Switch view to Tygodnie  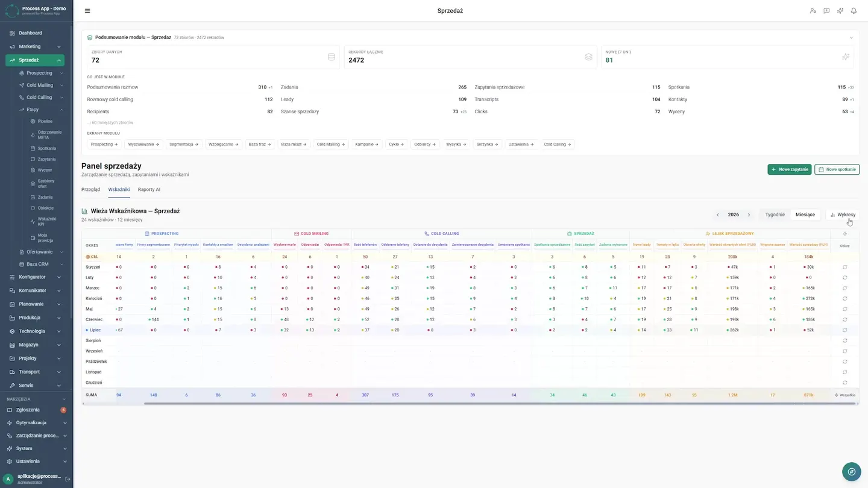(x=775, y=214)
